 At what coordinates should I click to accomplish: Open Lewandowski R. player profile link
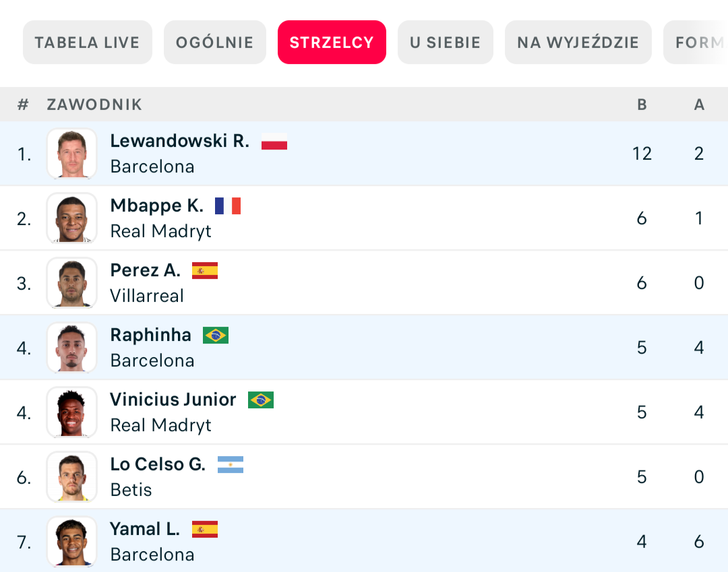pos(179,141)
